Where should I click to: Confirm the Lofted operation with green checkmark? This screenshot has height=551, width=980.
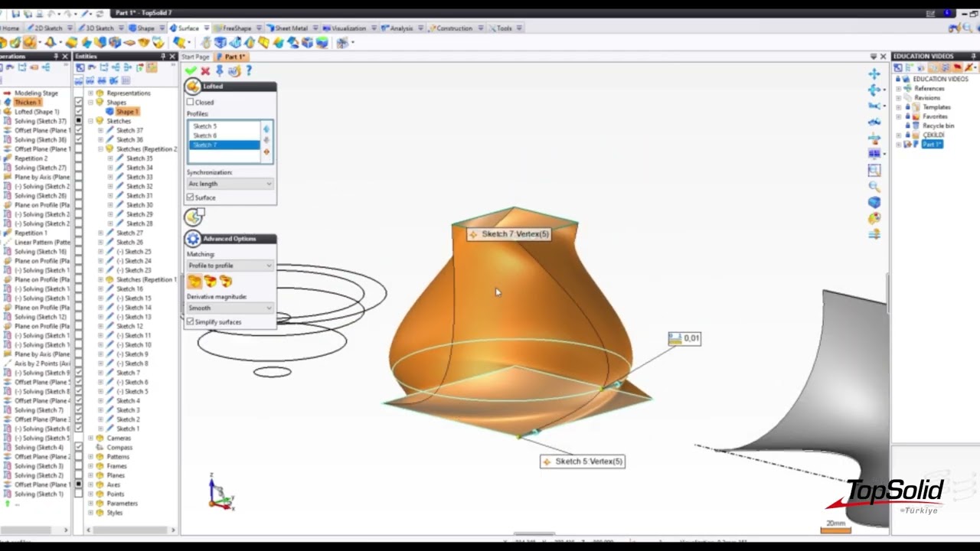click(191, 70)
